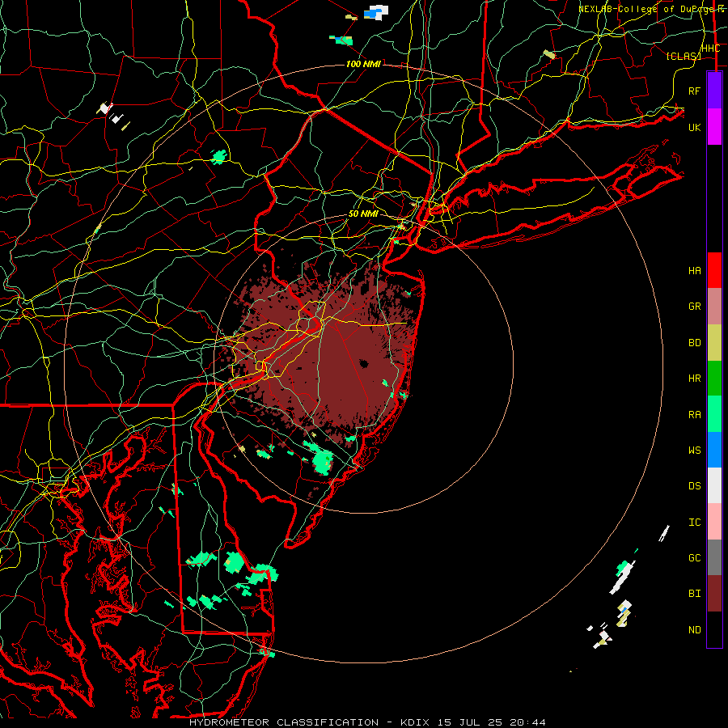Pick the dark green HR legend swatch
The height and width of the screenshot is (728, 728).
tap(714, 379)
